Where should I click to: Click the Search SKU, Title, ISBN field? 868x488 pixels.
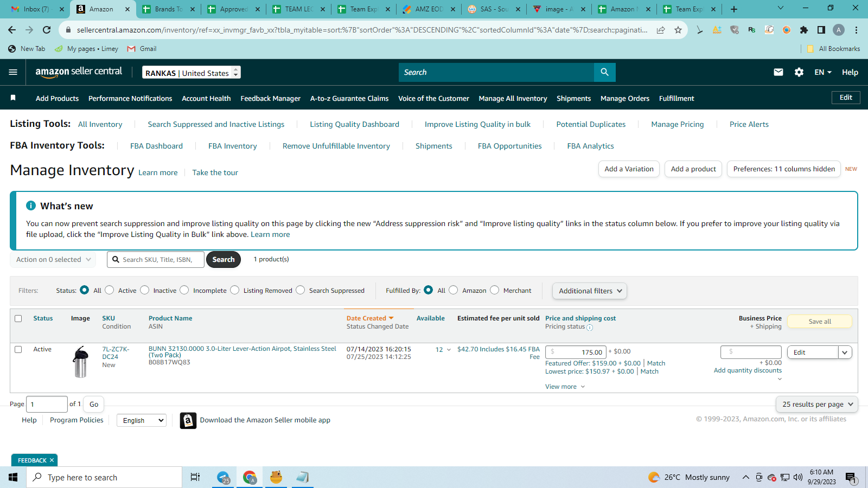[x=156, y=260]
